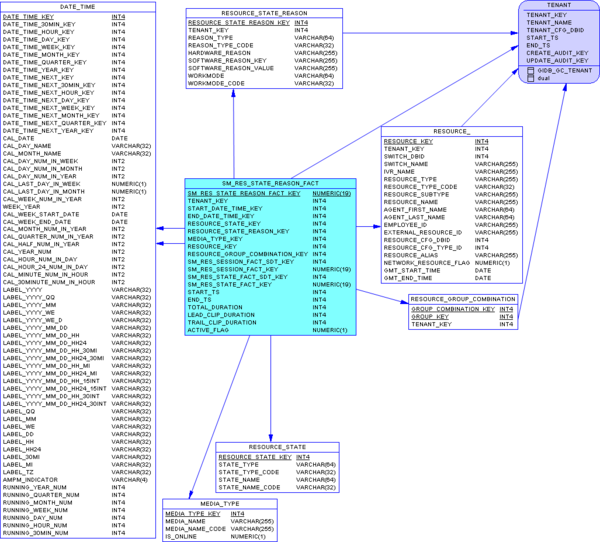Viewport: 600px width, 542px height.
Task: Click the table icon beside GIDB_GC_TENANT
Action: (530, 71)
